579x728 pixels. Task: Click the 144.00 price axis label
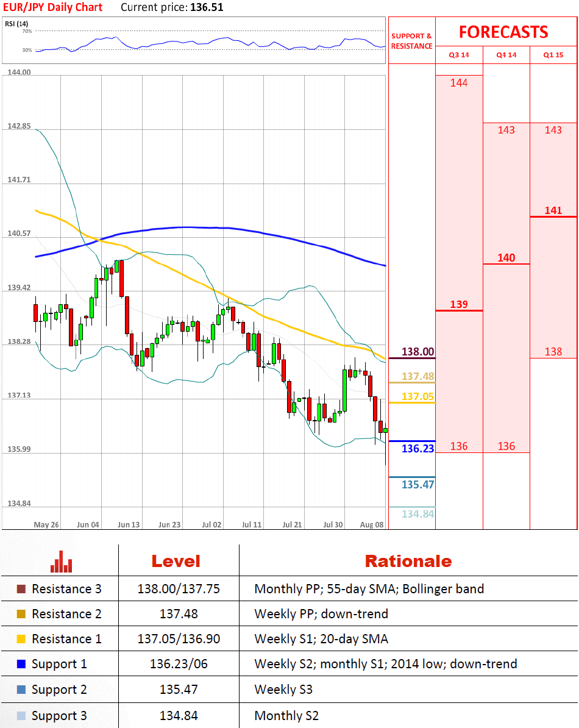pos(19,73)
